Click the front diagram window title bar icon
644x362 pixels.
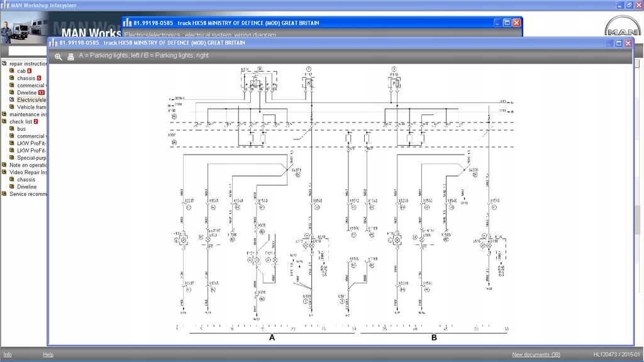[53, 43]
